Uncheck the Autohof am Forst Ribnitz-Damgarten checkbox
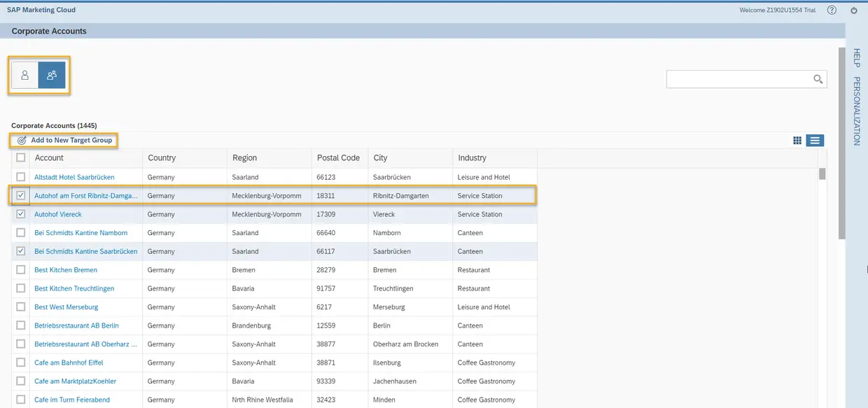The height and width of the screenshot is (408, 868). click(21, 195)
